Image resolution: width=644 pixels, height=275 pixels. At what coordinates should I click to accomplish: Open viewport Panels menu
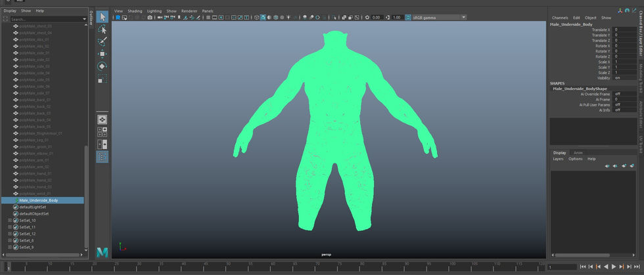(x=208, y=11)
